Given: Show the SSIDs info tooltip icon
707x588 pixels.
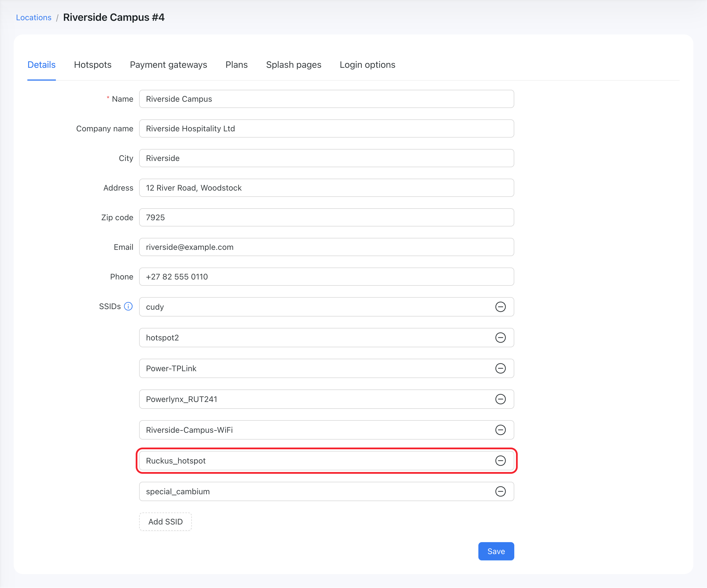Looking at the screenshot, I should 128,307.
